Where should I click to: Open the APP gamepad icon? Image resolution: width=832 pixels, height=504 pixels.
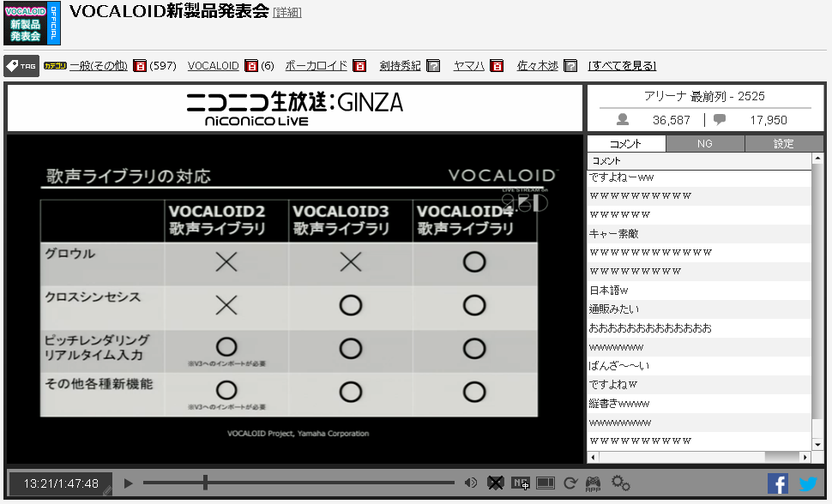[593, 483]
